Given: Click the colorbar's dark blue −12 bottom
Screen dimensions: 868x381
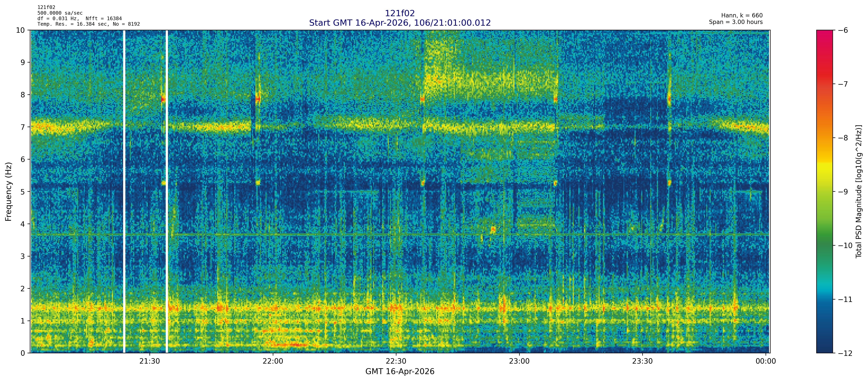Looking at the screenshot, I should point(824,350).
